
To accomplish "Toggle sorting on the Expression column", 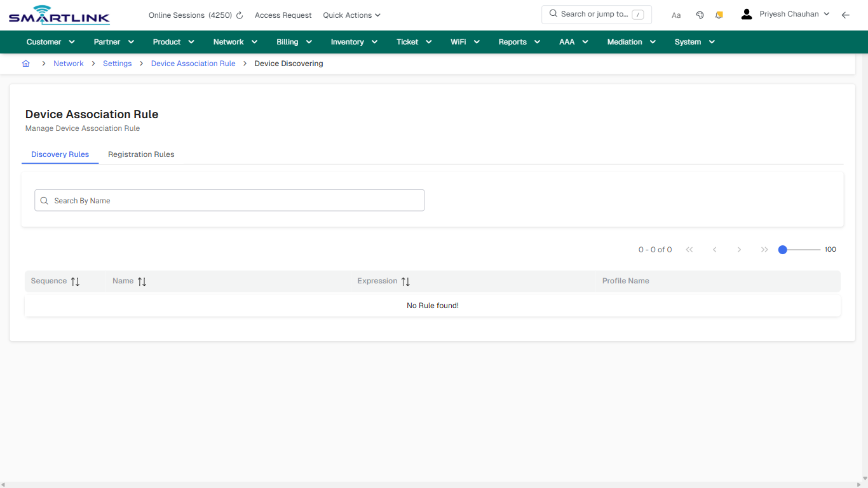I will click(x=405, y=281).
